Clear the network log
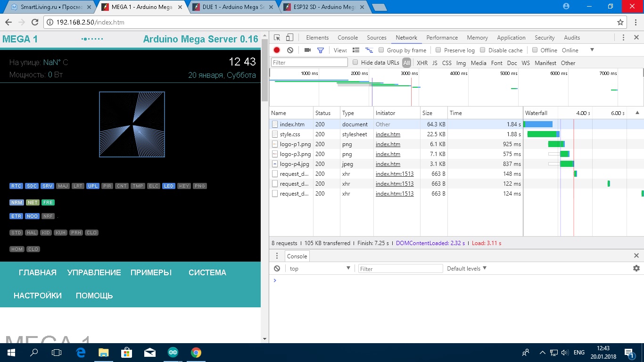The image size is (644, 362). click(290, 50)
